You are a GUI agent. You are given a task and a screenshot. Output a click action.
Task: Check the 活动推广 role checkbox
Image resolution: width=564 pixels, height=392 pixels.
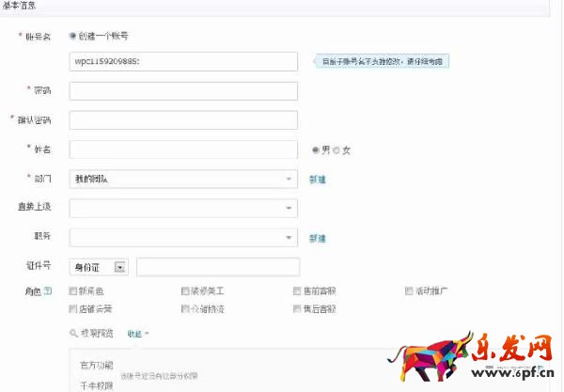click(409, 290)
